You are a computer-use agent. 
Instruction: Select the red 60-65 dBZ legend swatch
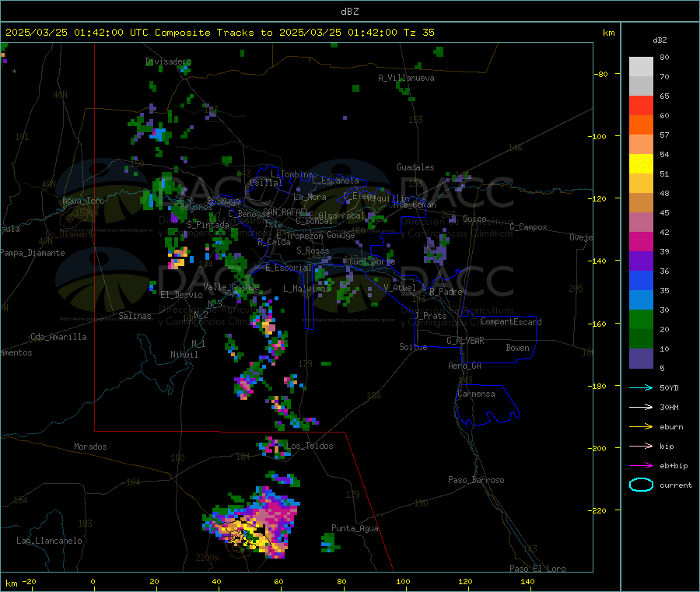pyautogui.click(x=641, y=105)
